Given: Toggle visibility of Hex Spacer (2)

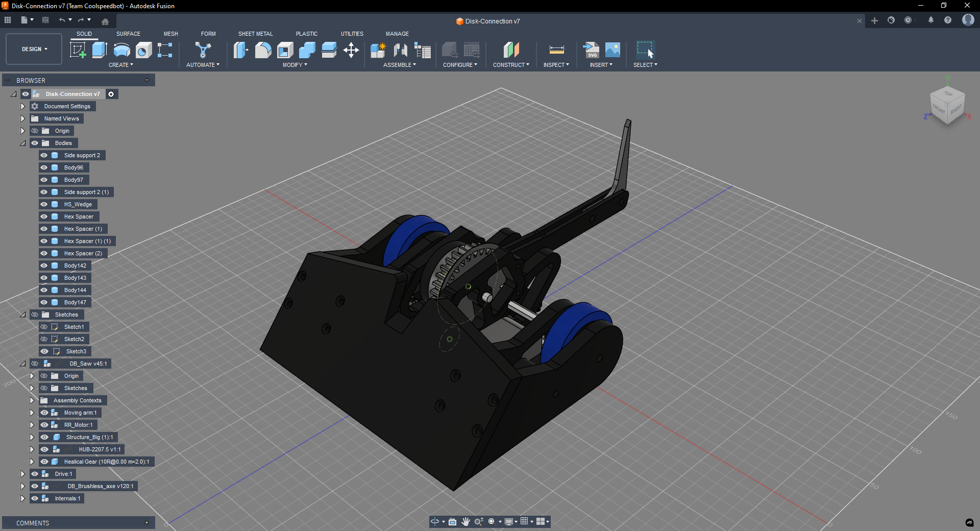Looking at the screenshot, I should (44, 253).
